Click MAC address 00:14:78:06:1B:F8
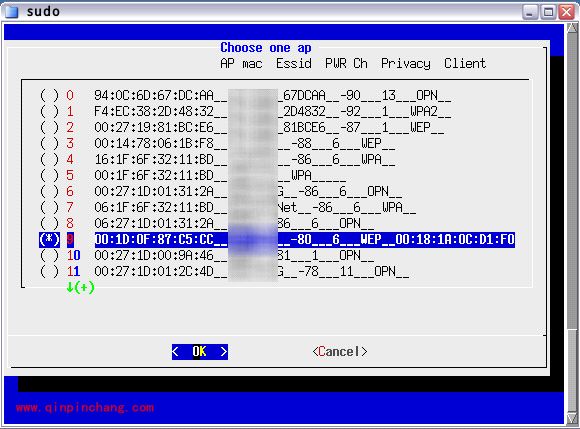This screenshot has width=580, height=429. (154, 143)
